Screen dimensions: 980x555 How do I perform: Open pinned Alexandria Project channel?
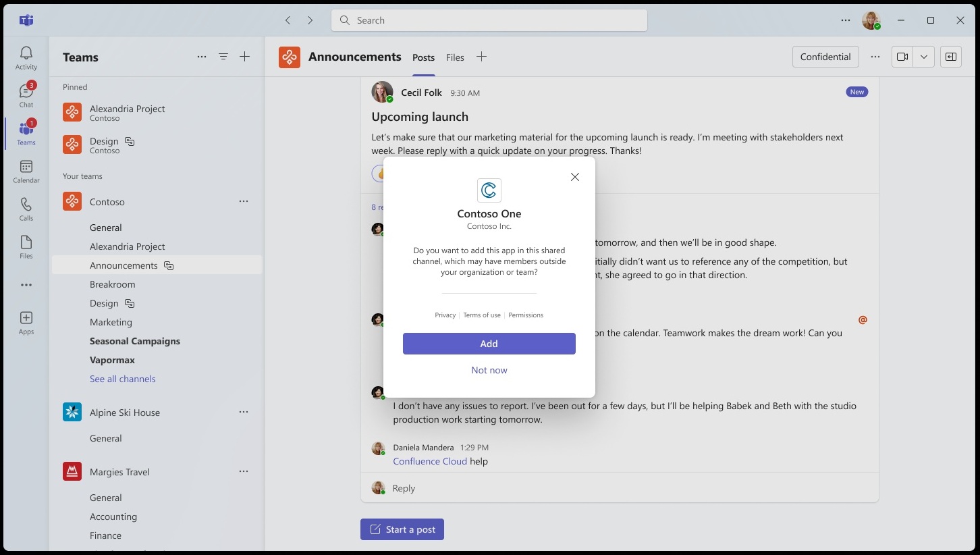click(x=157, y=112)
